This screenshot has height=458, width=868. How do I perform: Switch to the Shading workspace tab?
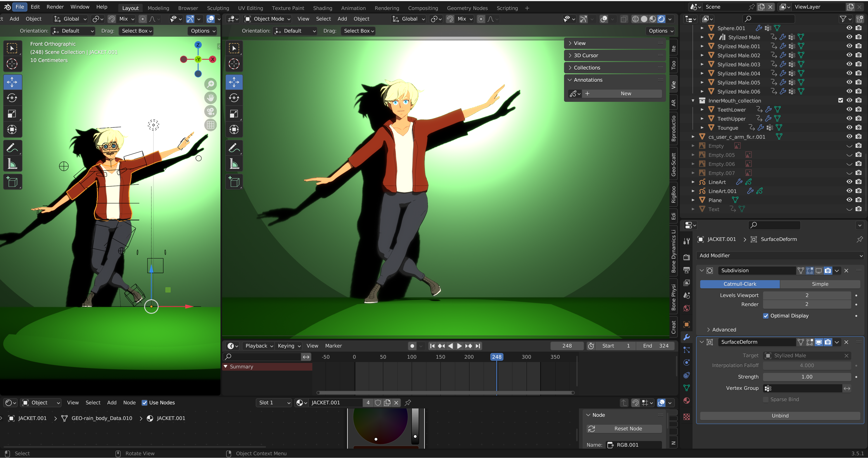click(x=322, y=8)
